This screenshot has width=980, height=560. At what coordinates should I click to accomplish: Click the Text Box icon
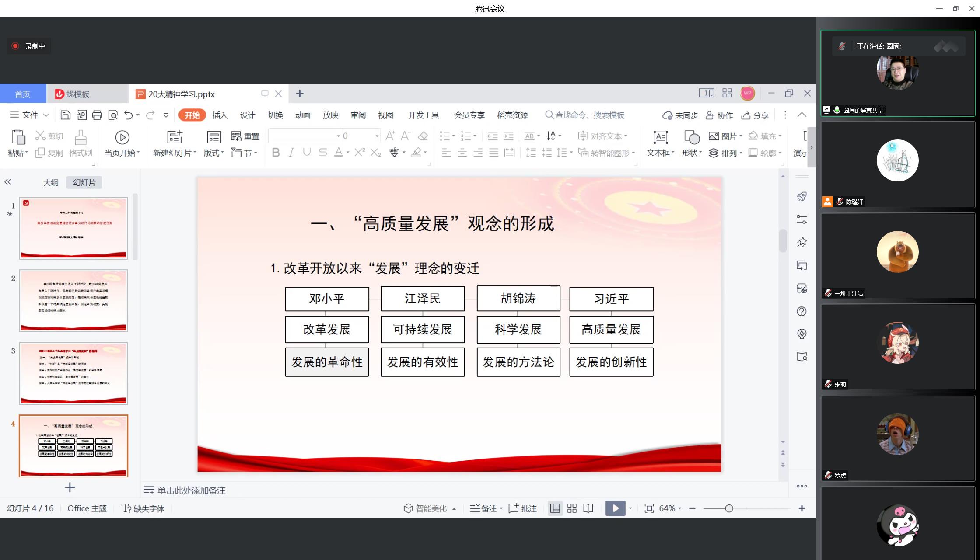660,138
